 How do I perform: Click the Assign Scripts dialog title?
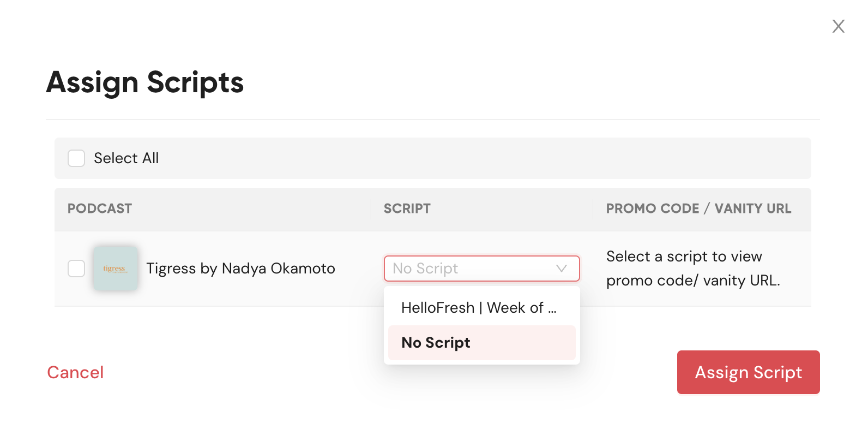pos(145,82)
